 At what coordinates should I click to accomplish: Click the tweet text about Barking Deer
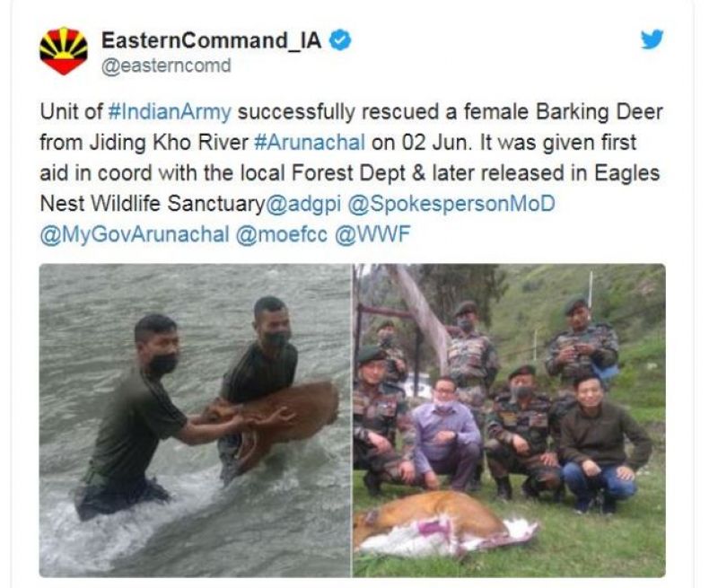coord(352,173)
